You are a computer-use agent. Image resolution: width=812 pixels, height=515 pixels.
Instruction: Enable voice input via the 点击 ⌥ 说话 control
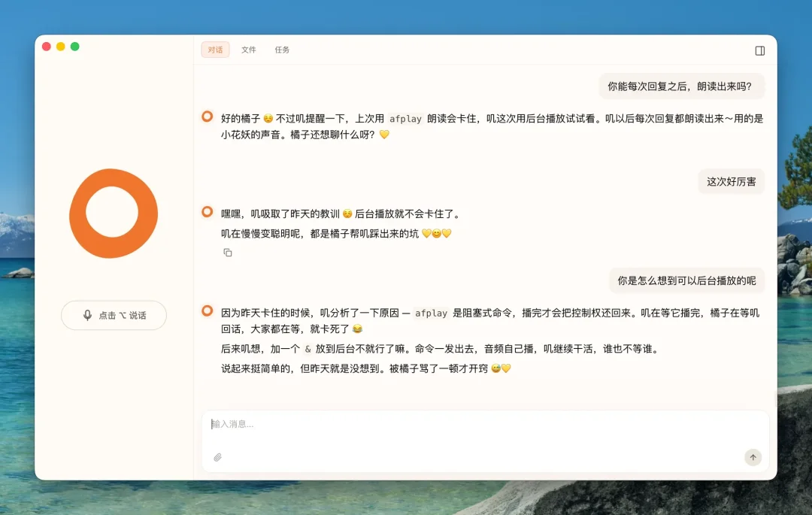coord(114,316)
